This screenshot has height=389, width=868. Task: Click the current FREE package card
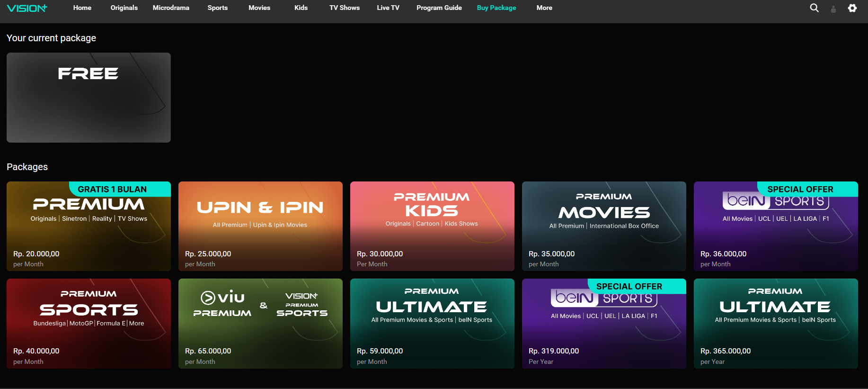pos(89,98)
